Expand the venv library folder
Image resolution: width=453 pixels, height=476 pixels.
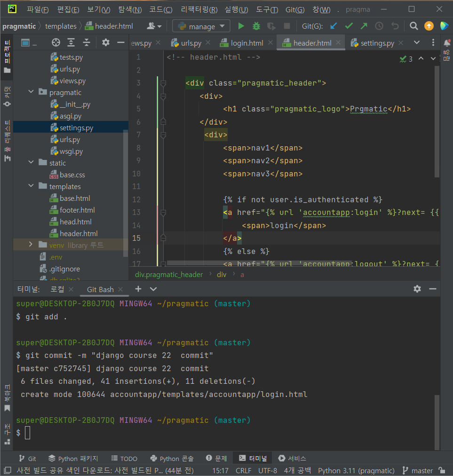pyautogui.click(x=31, y=245)
